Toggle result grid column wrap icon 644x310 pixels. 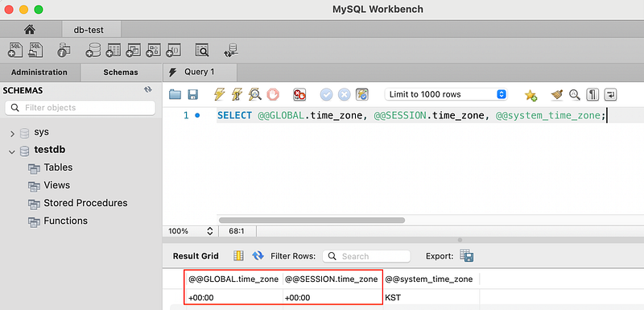click(238, 256)
